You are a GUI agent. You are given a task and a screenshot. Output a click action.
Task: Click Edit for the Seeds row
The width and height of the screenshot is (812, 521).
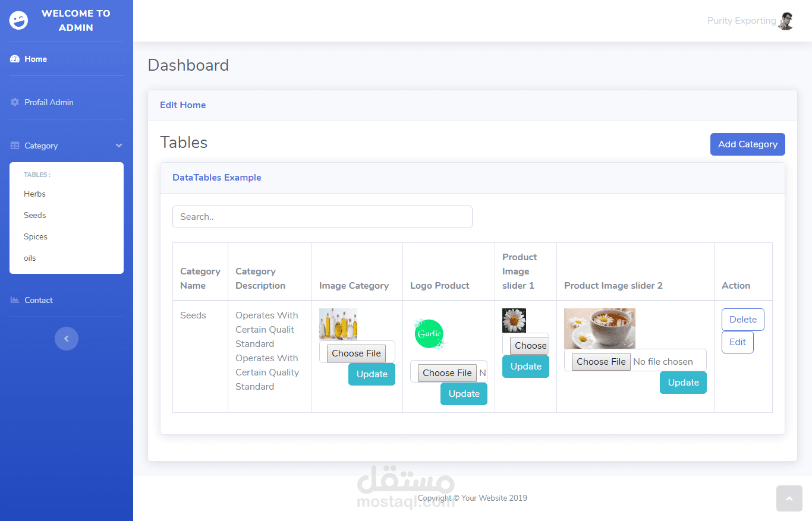[738, 342]
